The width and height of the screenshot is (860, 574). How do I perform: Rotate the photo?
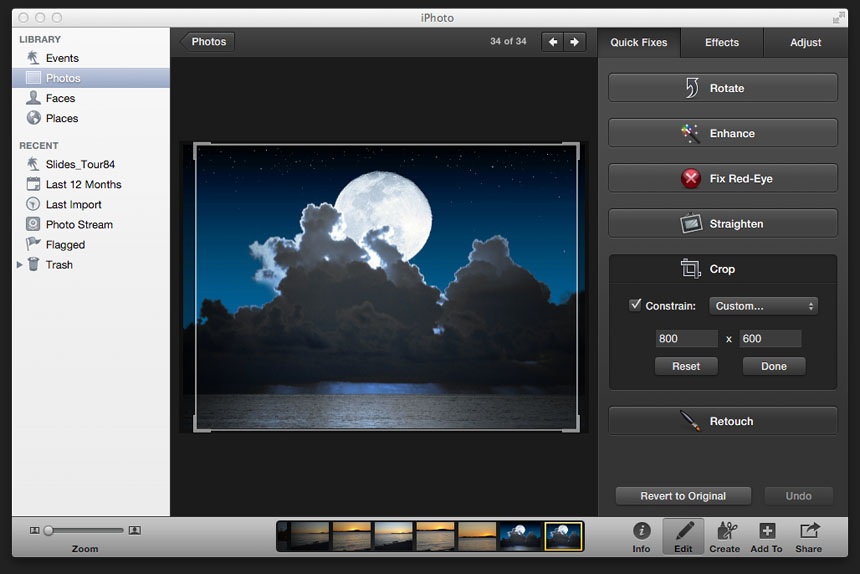[723, 88]
